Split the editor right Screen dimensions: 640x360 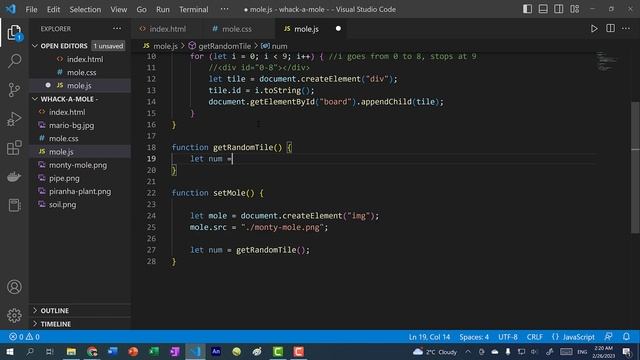[x=610, y=29]
